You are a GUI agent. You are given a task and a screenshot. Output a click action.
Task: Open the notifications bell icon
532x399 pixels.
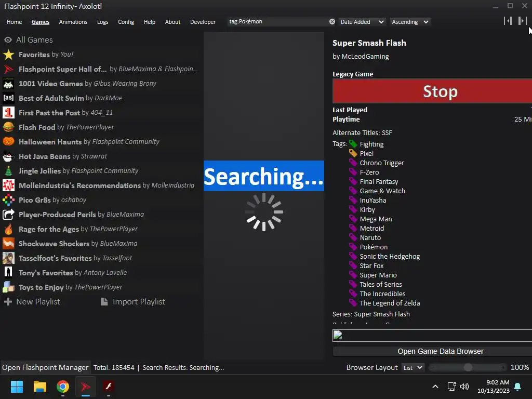[x=518, y=387]
